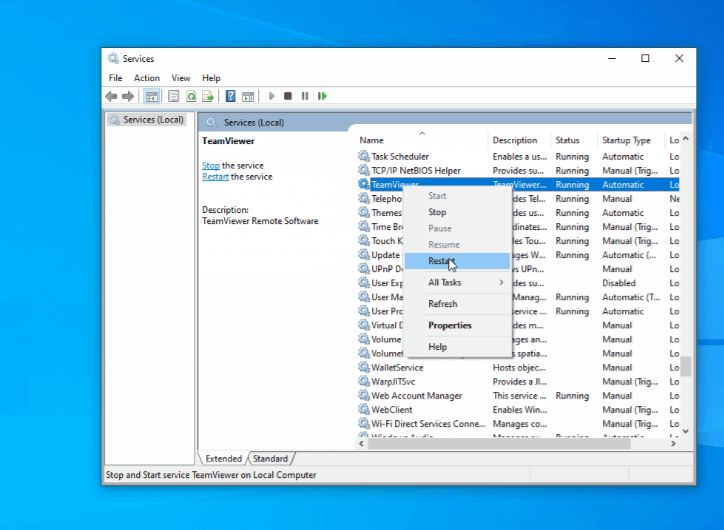724x530 pixels.
Task: Click the vertical scrollbar thumb
Action: pyautogui.click(x=686, y=367)
